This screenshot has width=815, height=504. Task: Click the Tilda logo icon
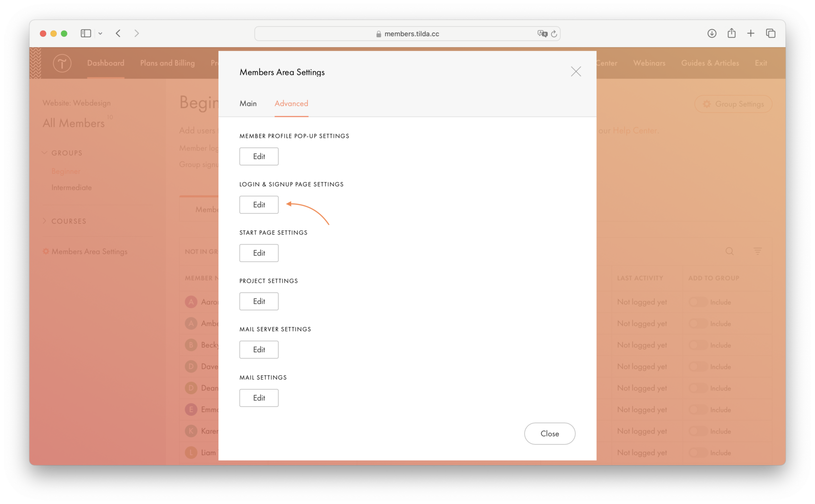62,63
